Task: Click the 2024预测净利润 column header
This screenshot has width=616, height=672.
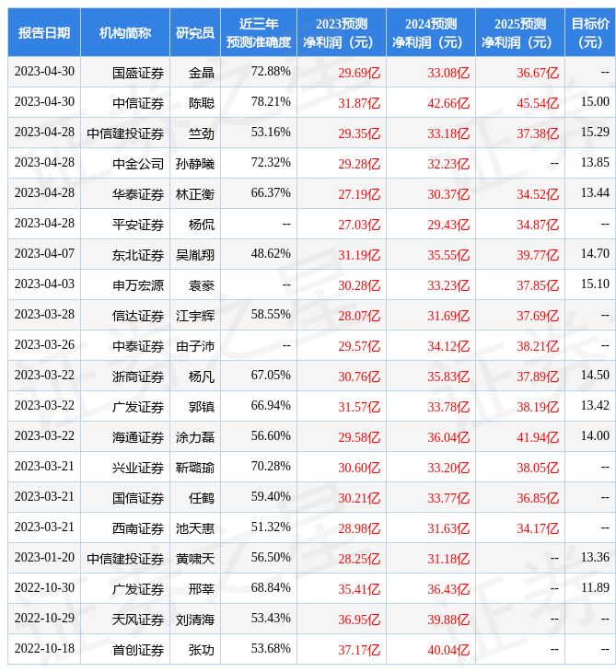Action: coord(431,33)
